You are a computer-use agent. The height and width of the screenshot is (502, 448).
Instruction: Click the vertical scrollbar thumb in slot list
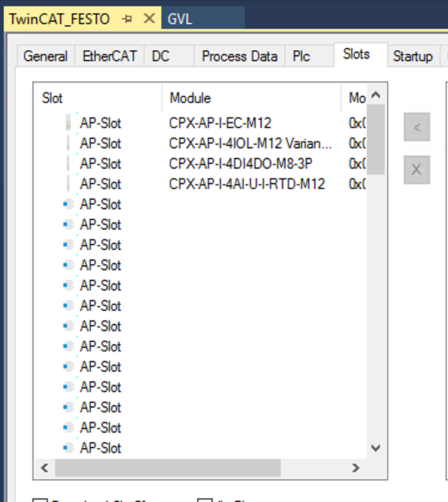pyautogui.click(x=376, y=139)
